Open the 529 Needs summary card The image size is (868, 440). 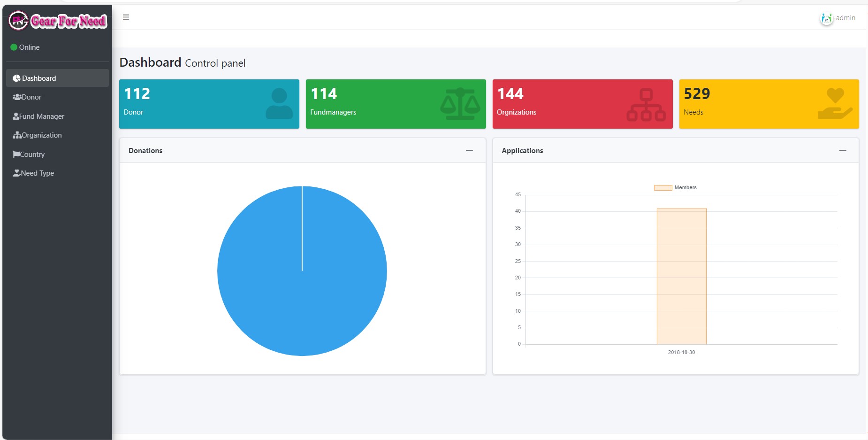coord(769,104)
